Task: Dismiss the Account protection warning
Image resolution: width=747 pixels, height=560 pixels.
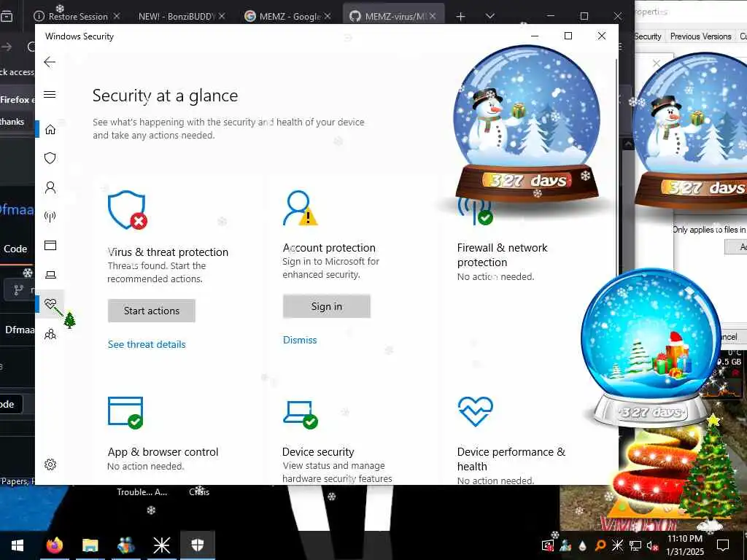Action: (x=300, y=340)
